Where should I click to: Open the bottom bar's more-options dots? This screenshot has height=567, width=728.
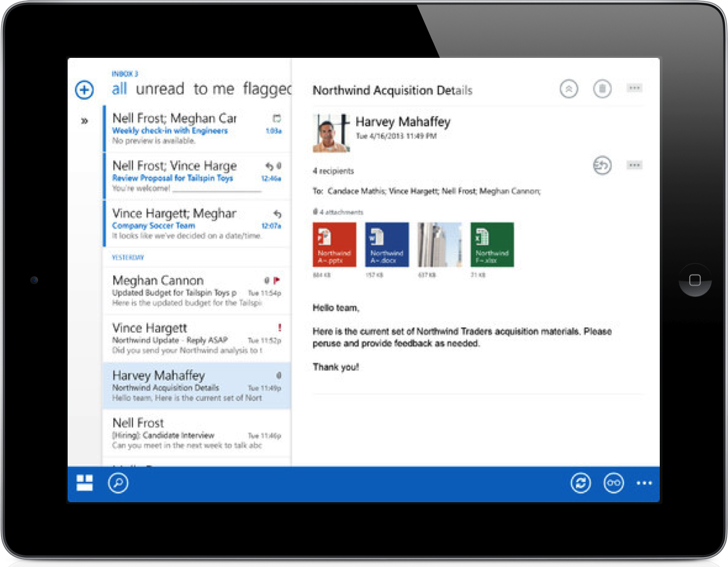pos(644,483)
